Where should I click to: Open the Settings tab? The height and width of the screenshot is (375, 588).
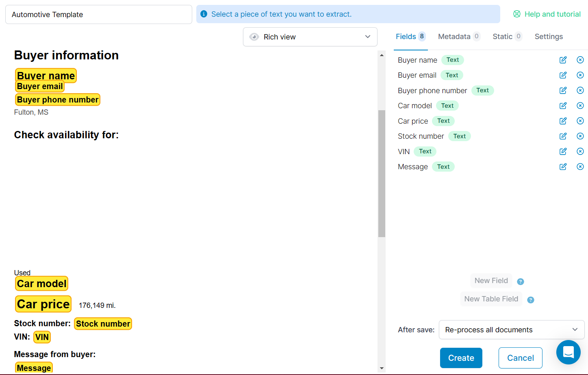pyautogui.click(x=549, y=36)
